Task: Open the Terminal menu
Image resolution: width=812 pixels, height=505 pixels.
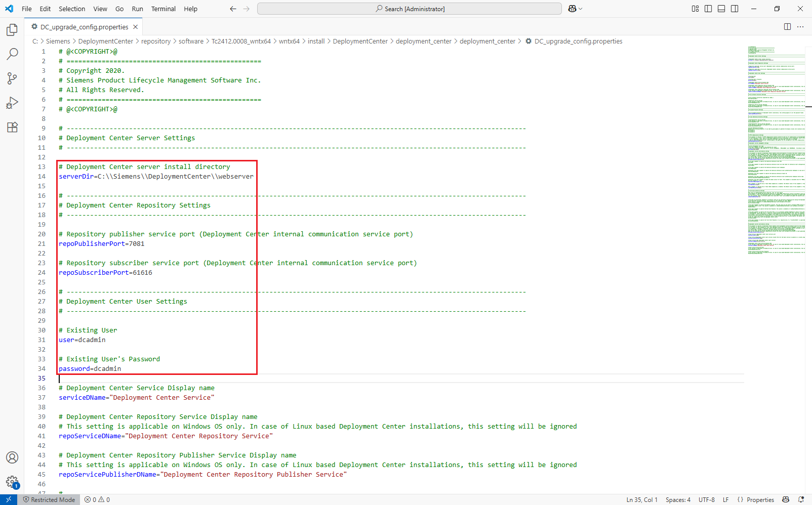Action: 163,9
